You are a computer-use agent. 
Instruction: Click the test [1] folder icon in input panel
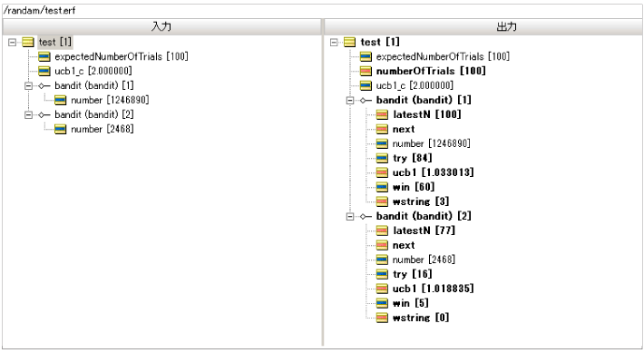pyautogui.click(x=28, y=42)
